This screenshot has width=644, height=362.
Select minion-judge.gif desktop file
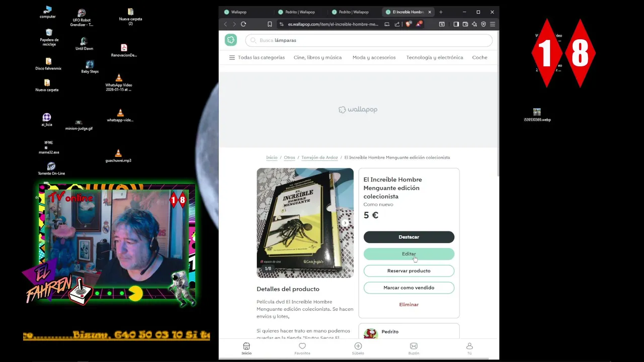tap(78, 125)
